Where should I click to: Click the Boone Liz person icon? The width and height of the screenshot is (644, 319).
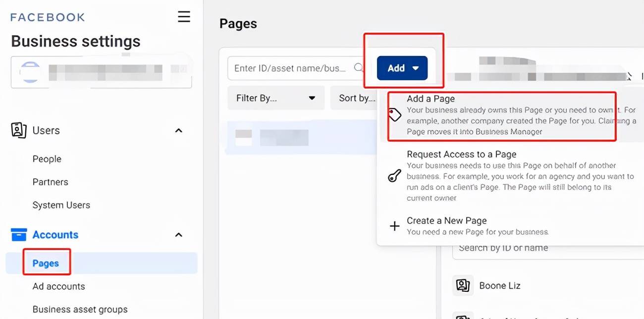pos(463,285)
